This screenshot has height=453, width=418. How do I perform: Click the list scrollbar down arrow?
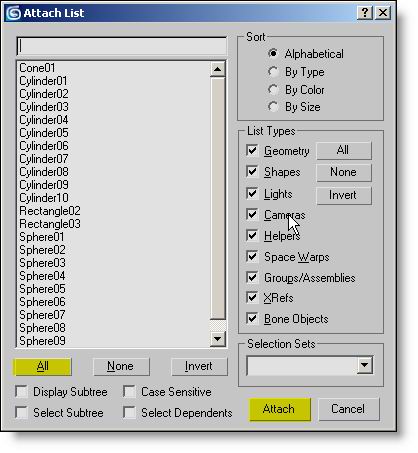[218, 339]
